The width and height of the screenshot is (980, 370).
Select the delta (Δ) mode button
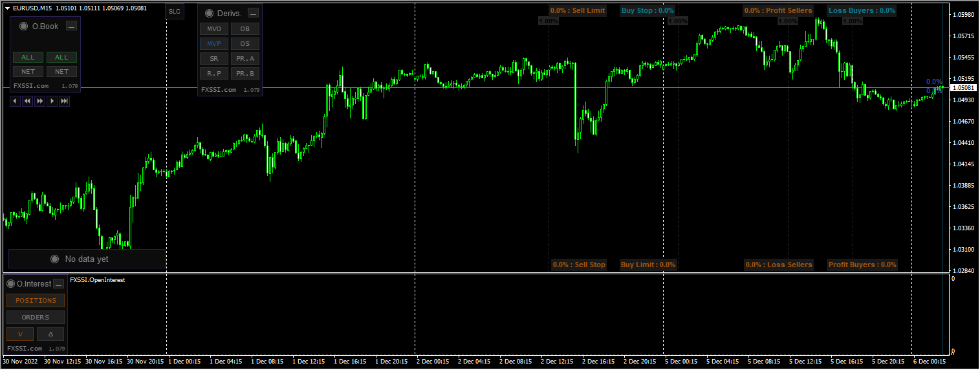51,334
